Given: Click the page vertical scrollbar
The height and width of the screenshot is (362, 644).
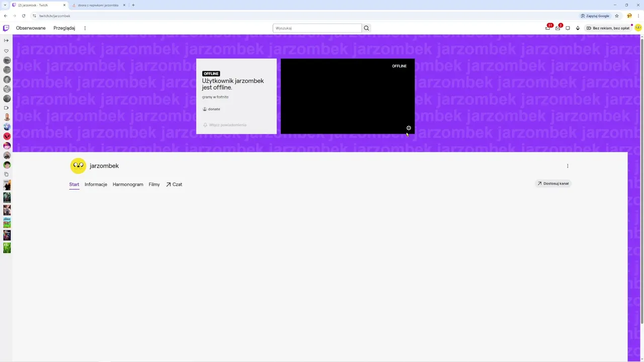Looking at the screenshot, I should tap(641, 180).
